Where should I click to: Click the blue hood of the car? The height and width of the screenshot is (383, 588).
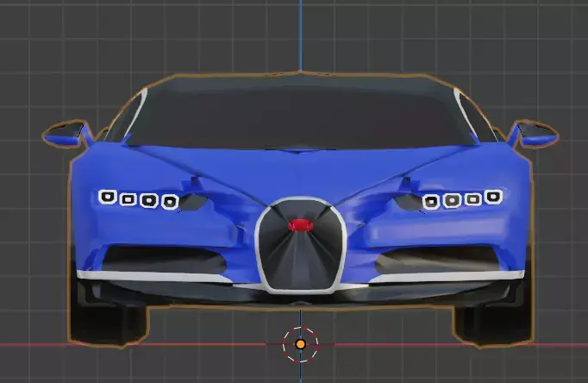300,171
